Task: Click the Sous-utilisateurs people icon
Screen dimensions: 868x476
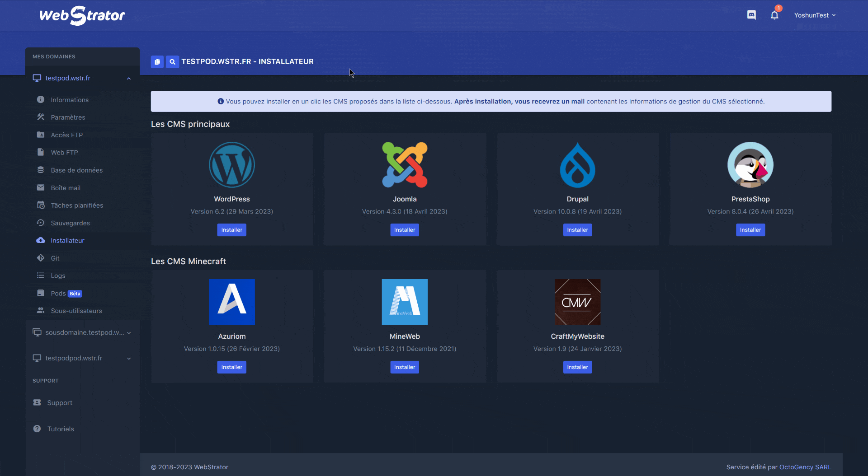Action: tap(41, 310)
